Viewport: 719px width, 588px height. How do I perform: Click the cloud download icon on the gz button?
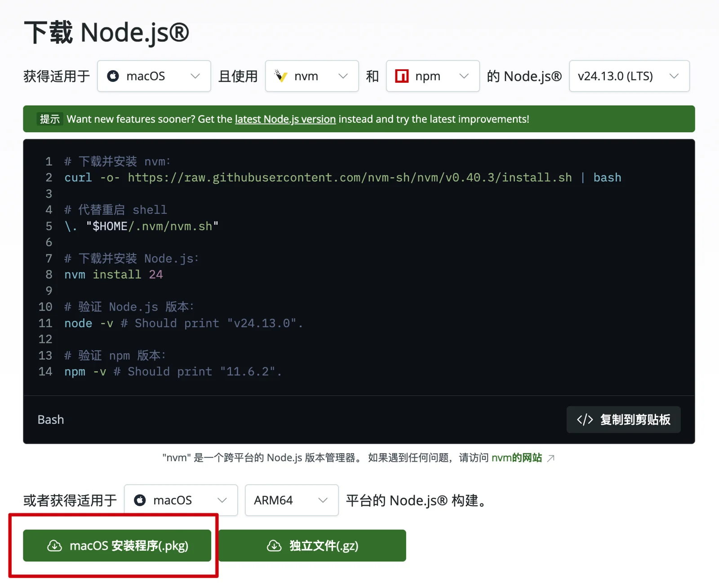click(x=274, y=546)
